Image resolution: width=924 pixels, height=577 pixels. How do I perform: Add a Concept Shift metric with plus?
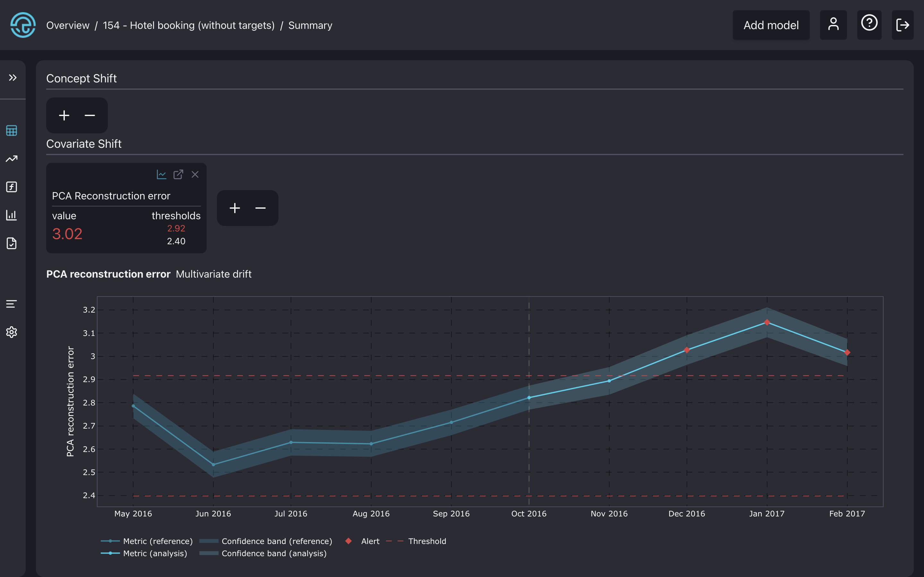(64, 115)
